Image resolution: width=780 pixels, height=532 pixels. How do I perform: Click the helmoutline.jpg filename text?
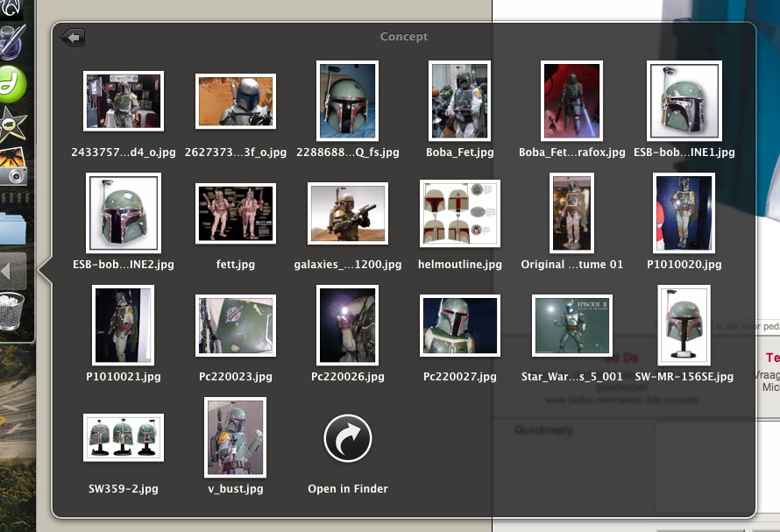click(459, 265)
